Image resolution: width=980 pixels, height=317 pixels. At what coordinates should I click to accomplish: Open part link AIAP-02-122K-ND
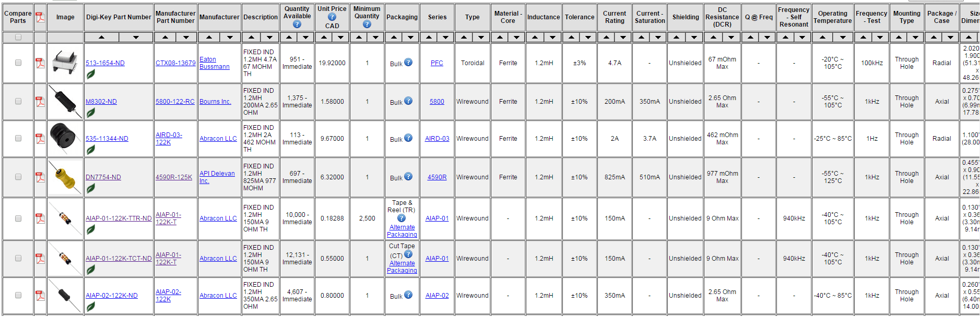tap(112, 296)
